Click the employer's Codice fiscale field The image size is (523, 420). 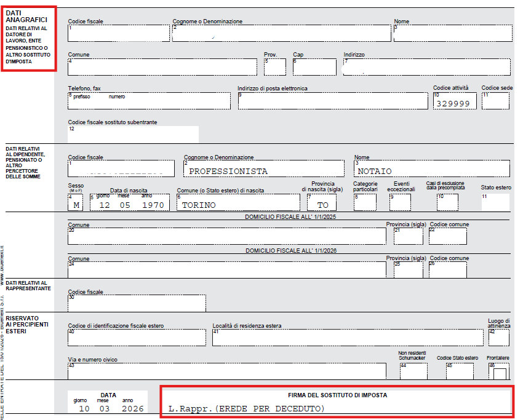[x=119, y=33]
